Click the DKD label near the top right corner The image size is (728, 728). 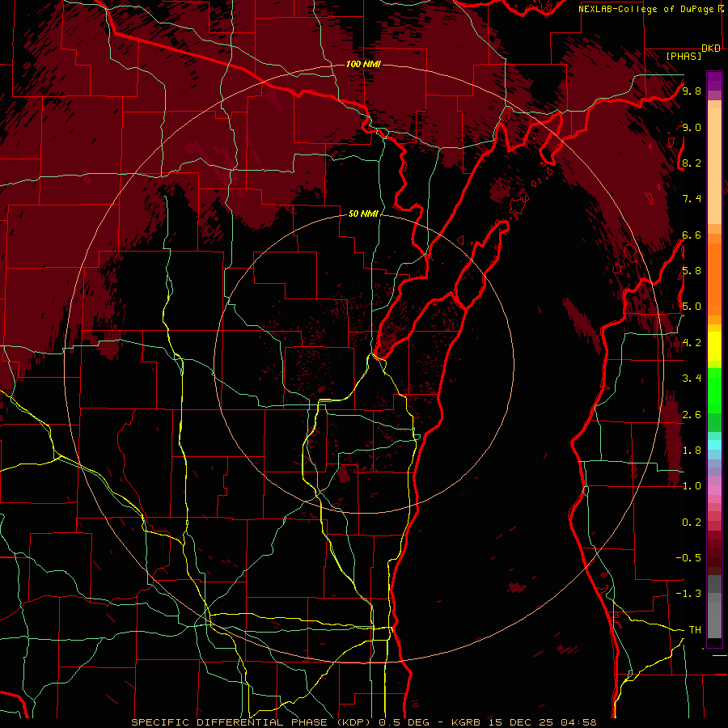(x=711, y=49)
